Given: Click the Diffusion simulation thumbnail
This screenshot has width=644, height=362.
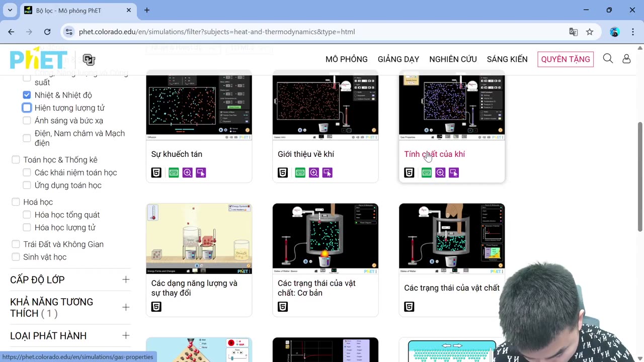Looking at the screenshot, I should (x=199, y=106).
